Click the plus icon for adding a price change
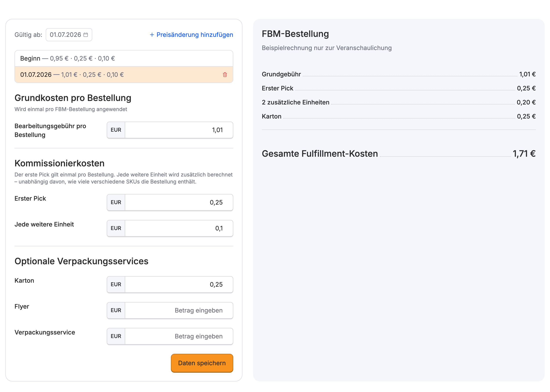The height and width of the screenshot is (392, 550). tap(152, 35)
